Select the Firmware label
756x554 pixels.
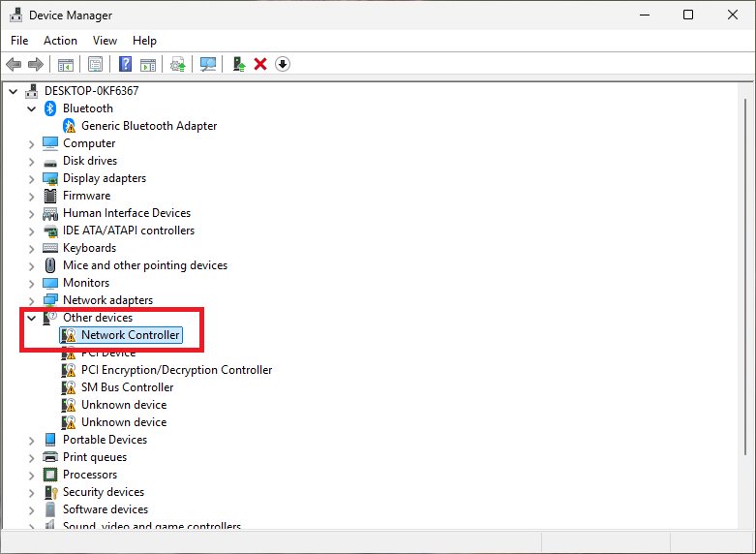click(87, 196)
